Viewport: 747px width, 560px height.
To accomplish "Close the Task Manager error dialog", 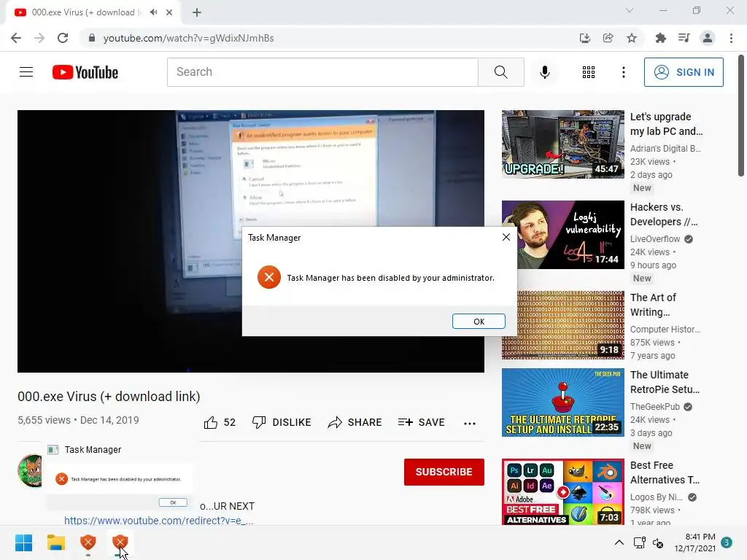I will tap(506, 237).
